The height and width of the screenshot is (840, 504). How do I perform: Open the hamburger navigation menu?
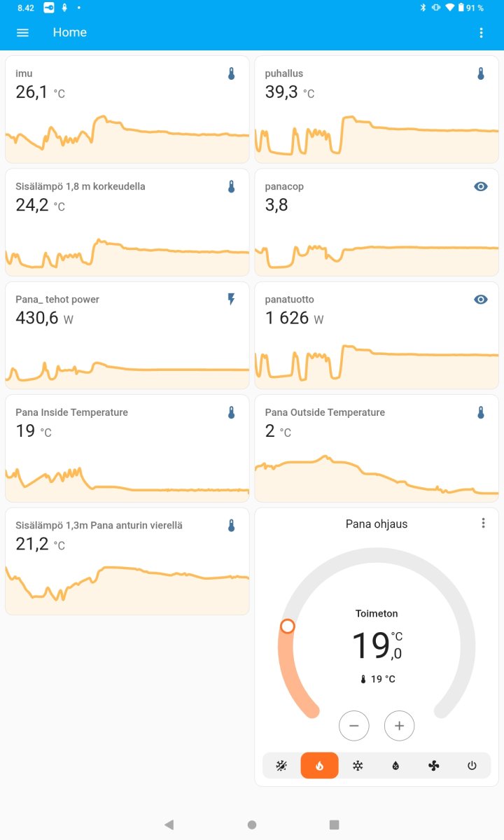point(22,33)
